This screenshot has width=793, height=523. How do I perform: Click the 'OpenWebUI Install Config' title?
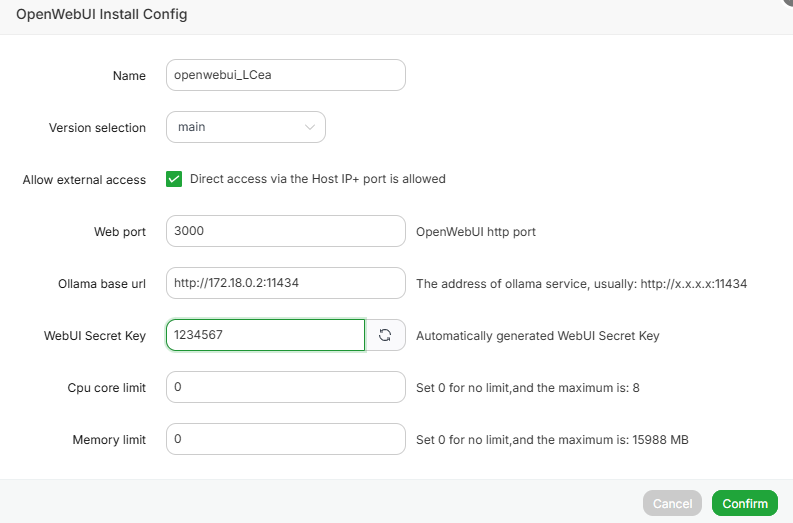(102, 14)
